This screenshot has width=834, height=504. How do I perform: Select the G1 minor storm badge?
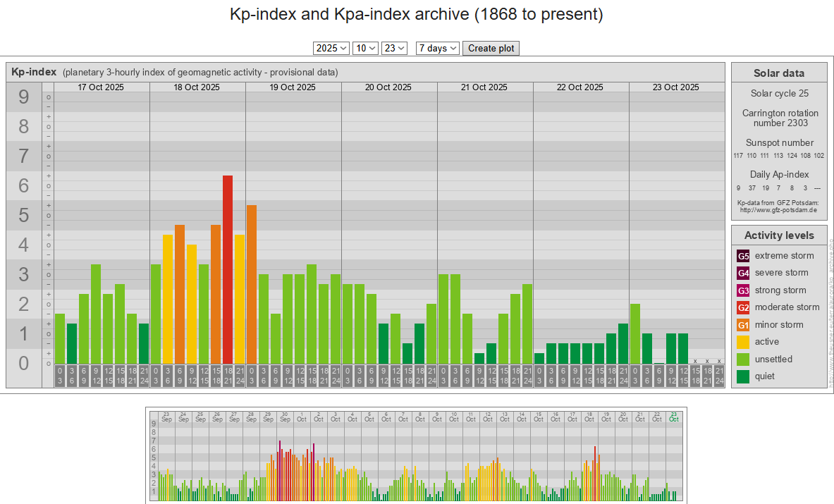(x=743, y=325)
